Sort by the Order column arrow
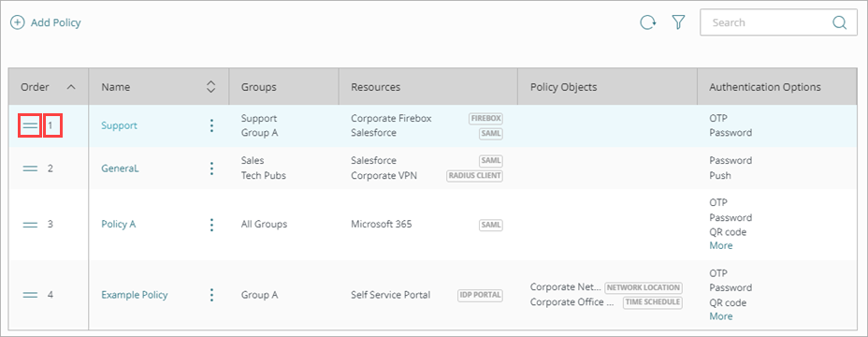This screenshot has height=337, width=868. (x=71, y=87)
